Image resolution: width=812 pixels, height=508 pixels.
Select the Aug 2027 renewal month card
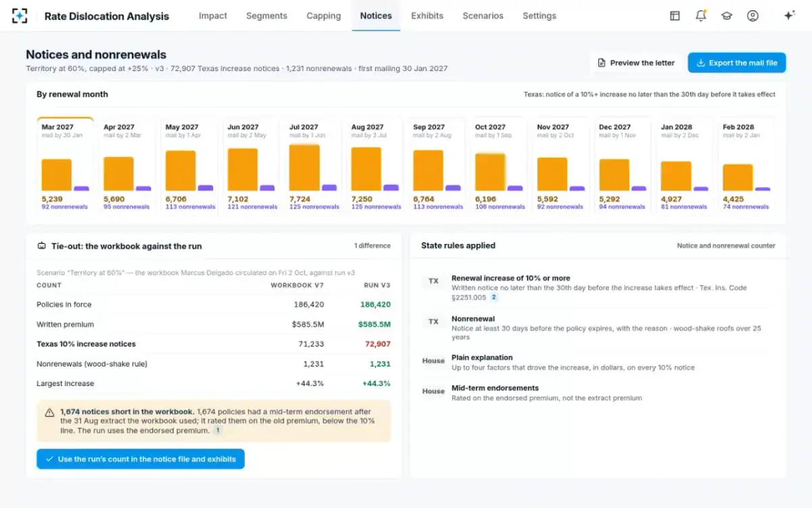click(375, 166)
